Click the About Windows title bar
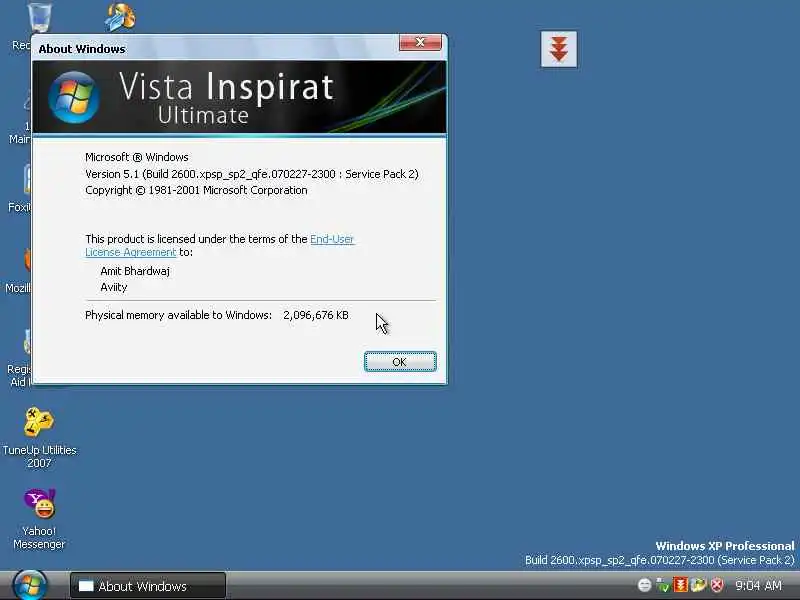800x600 pixels. tap(214, 48)
